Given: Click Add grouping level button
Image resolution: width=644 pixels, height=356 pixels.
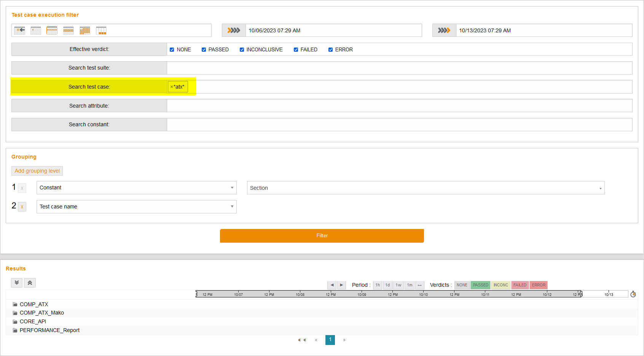Looking at the screenshot, I should coord(37,171).
